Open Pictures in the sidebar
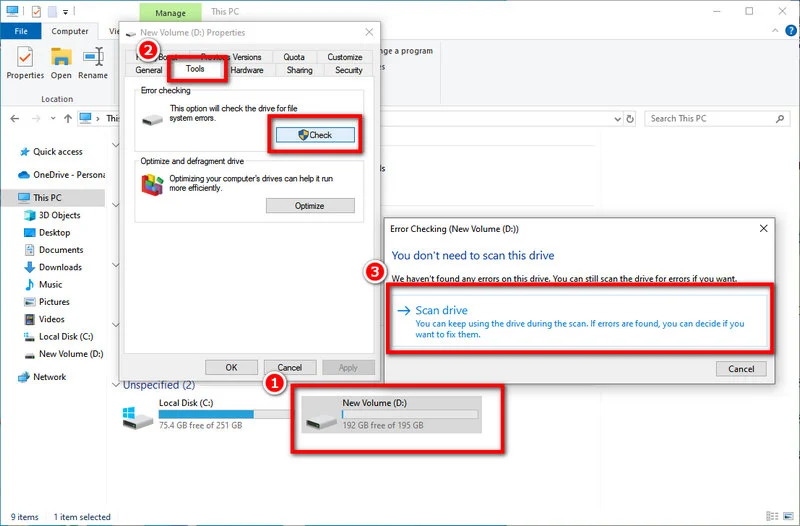 click(x=54, y=302)
